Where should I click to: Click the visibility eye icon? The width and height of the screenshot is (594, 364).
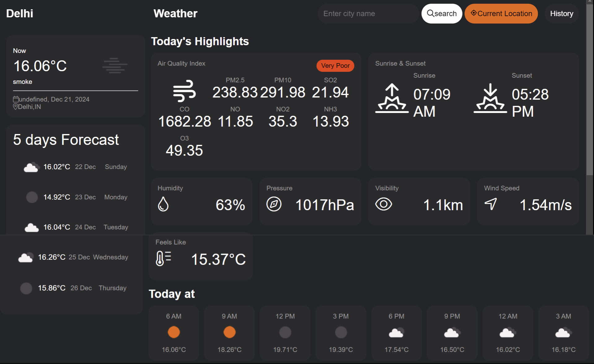[x=384, y=204]
